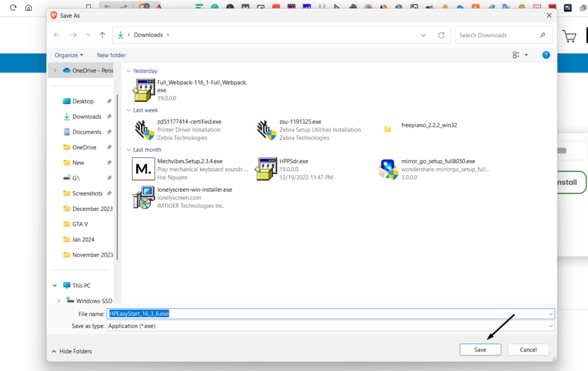The width and height of the screenshot is (588, 371).
Task: Expand the Windows-SSD tree node
Action: tap(59, 300)
